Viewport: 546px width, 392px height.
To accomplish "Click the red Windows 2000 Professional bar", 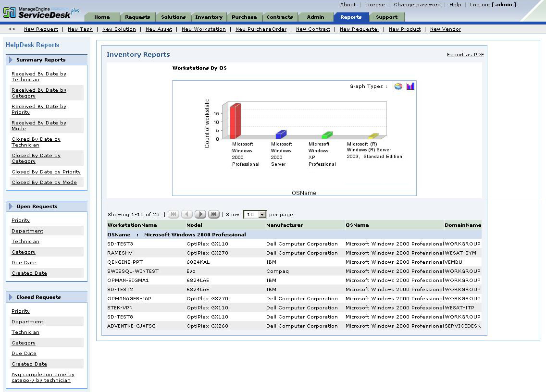I will [236, 121].
